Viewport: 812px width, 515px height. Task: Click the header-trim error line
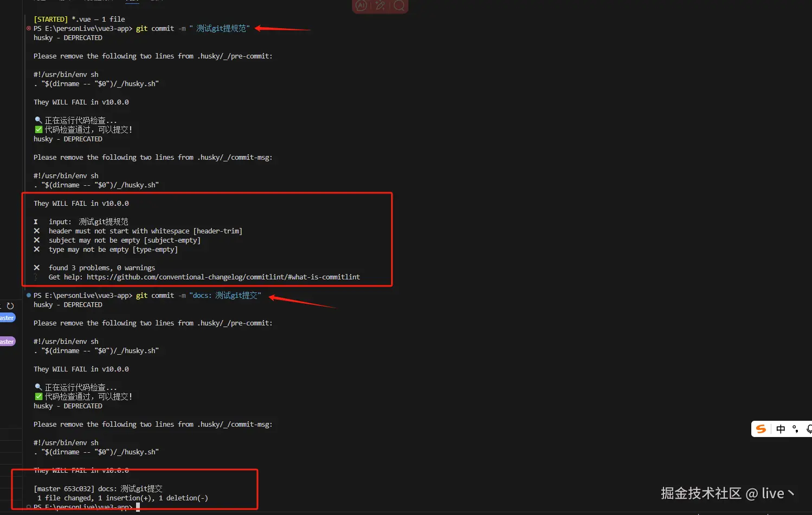coord(145,231)
